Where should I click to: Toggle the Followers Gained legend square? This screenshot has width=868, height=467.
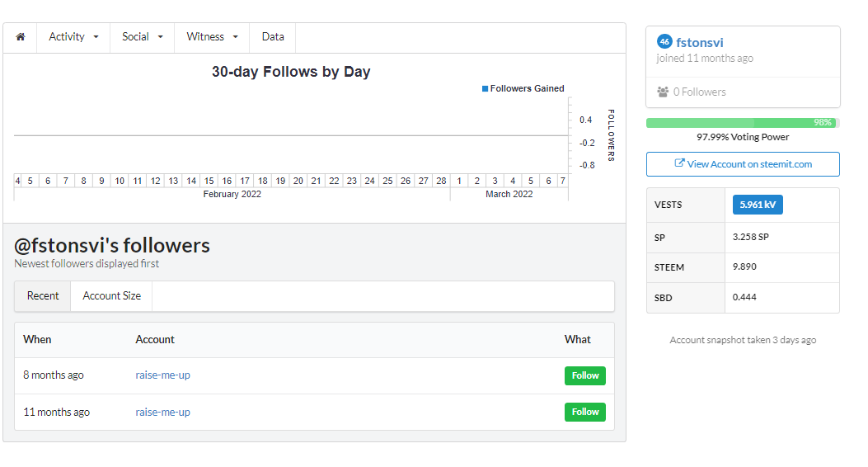pyautogui.click(x=485, y=88)
